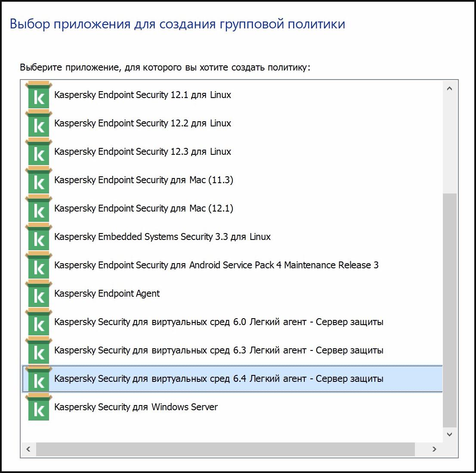Click the horizontal scrollbar thumb
Screen dimensions: 476x473
point(225,449)
